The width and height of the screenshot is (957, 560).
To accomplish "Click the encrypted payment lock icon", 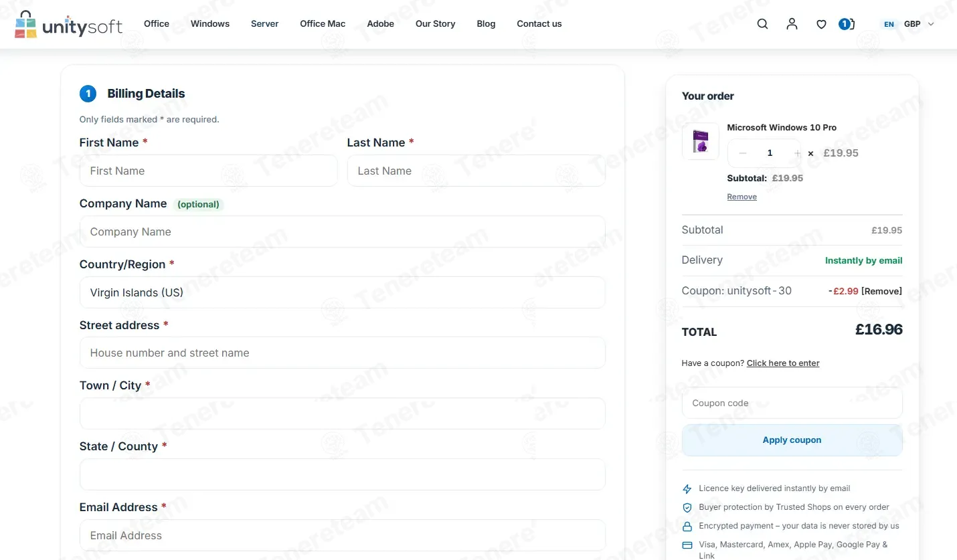I will tap(687, 527).
